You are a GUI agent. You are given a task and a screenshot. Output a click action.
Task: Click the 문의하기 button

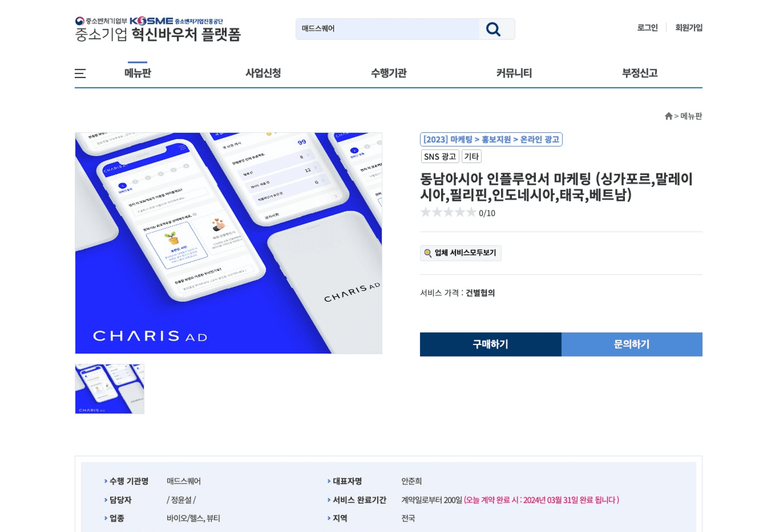pyautogui.click(x=632, y=344)
